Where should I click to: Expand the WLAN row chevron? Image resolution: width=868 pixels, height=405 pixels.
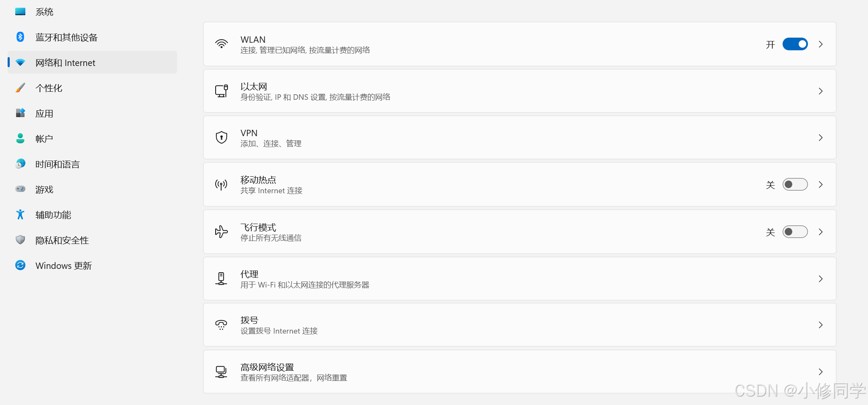pyautogui.click(x=821, y=44)
